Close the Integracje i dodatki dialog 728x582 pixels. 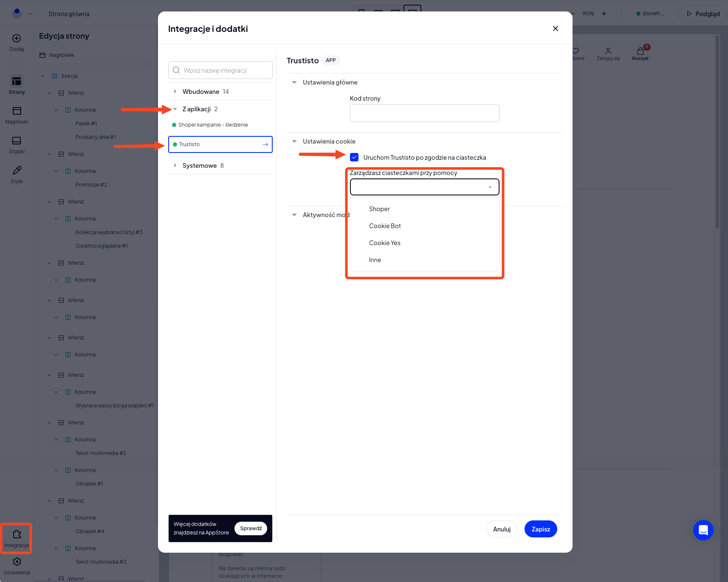pos(556,28)
